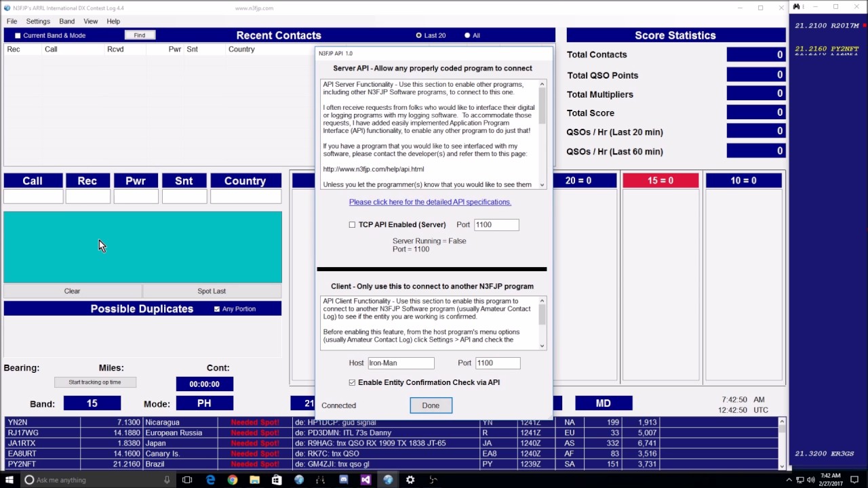Enable the TCP API Enabled (Server) checkbox
Screen dimensions: 868x488
352,224
